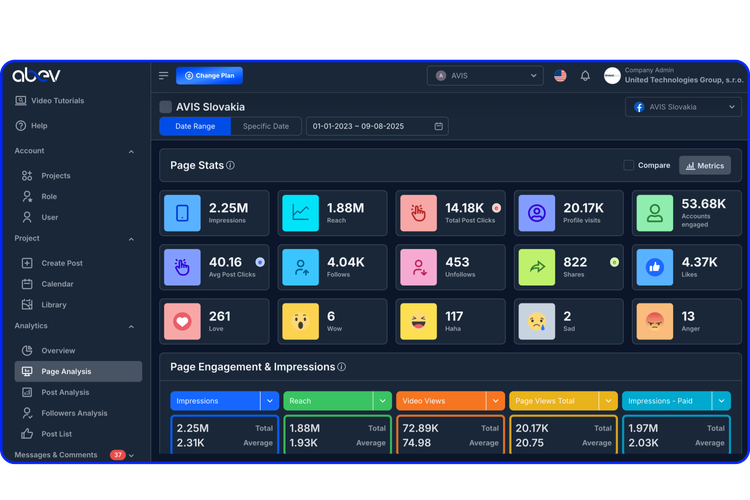Click United Technologies Group account name
Image resolution: width=750 pixels, height=500 pixels.
pos(684,80)
